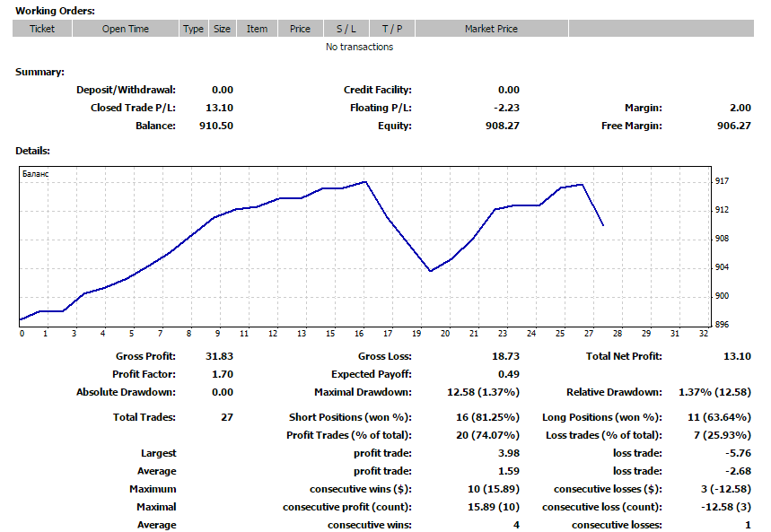This screenshot has width=771, height=532.
Task: Select the Open Time column header
Action: coord(126,29)
